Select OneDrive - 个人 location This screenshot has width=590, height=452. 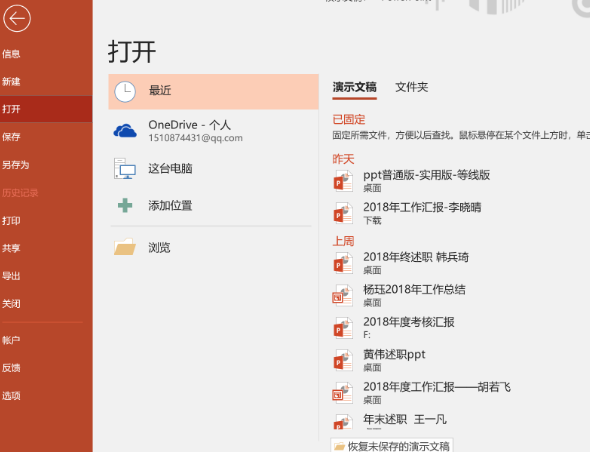pyautogui.click(x=213, y=131)
